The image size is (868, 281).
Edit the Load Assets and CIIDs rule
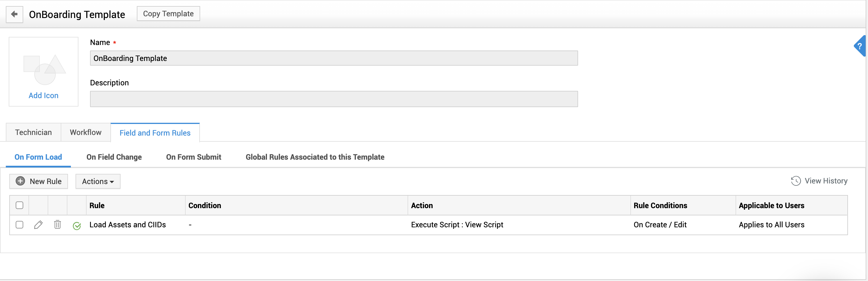pos(38,224)
